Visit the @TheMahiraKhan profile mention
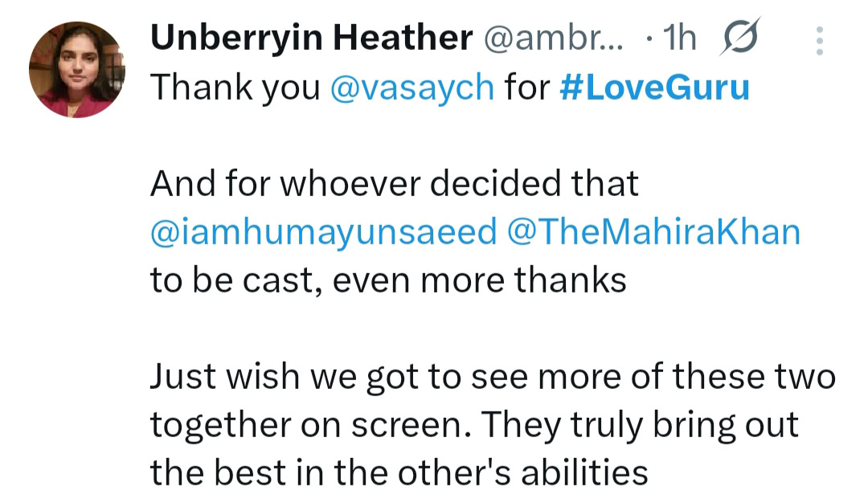 [x=655, y=232]
